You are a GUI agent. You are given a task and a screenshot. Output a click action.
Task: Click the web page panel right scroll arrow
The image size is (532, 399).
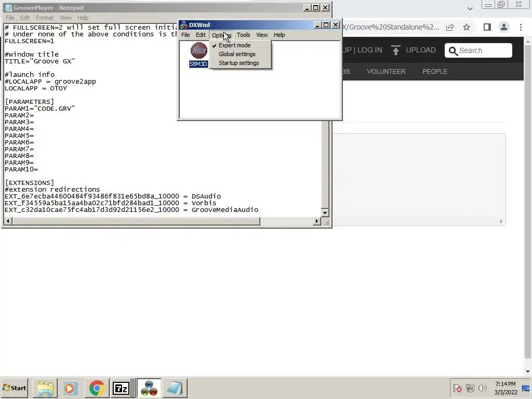(501, 221)
